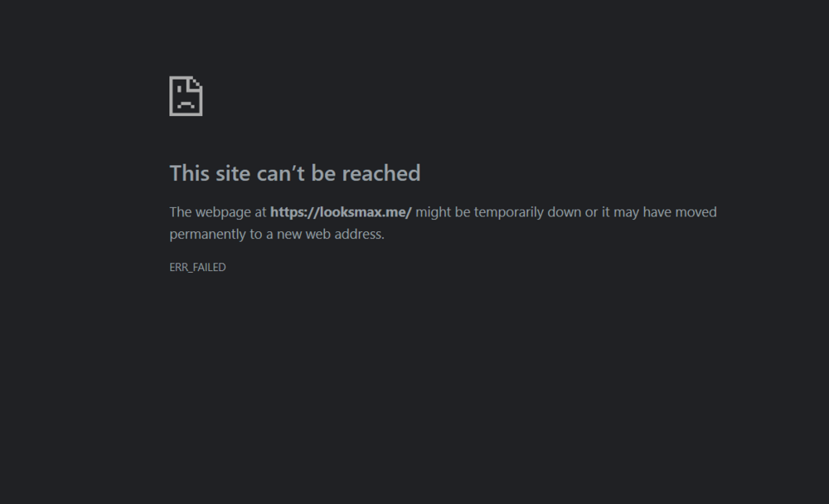Click "permanently to a new web address." line

click(277, 235)
